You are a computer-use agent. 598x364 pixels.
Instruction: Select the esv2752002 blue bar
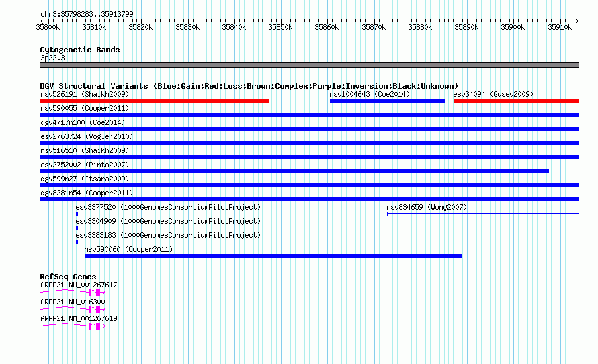[x=294, y=171]
